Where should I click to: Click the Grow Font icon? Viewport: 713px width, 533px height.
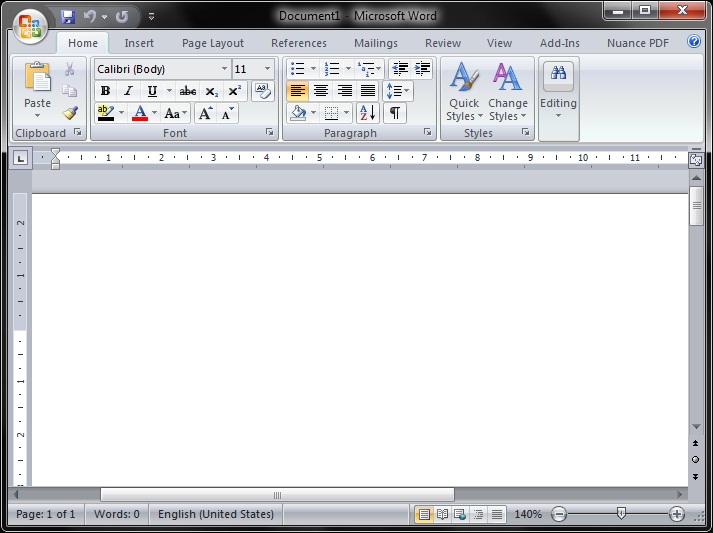pos(206,113)
